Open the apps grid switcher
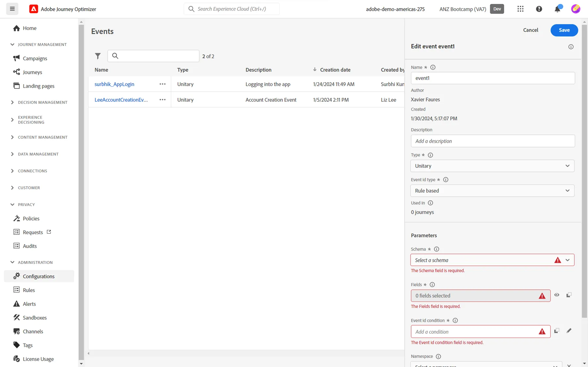The width and height of the screenshot is (588, 367). (x=520, y=9)
